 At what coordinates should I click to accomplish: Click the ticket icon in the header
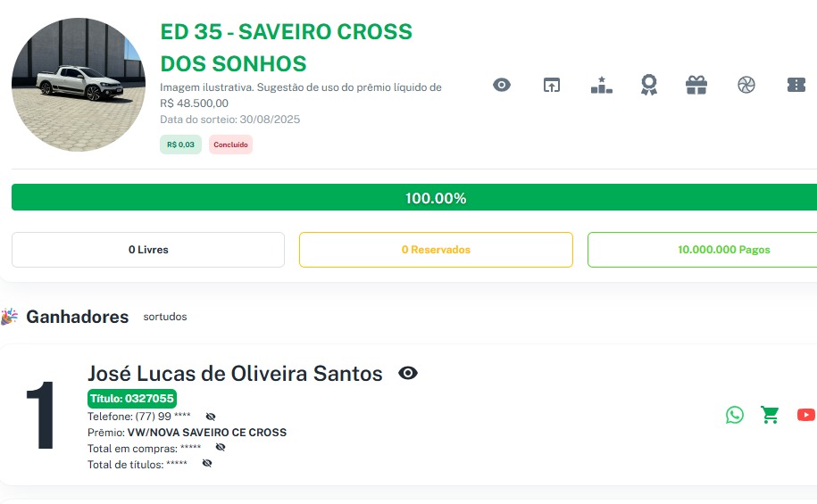(796, 85)
